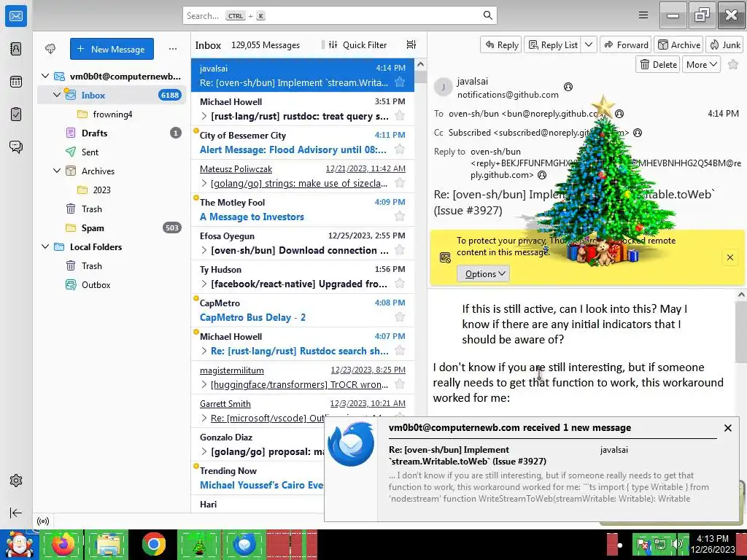Star the Efosa Oyegun message

[400, 250]
